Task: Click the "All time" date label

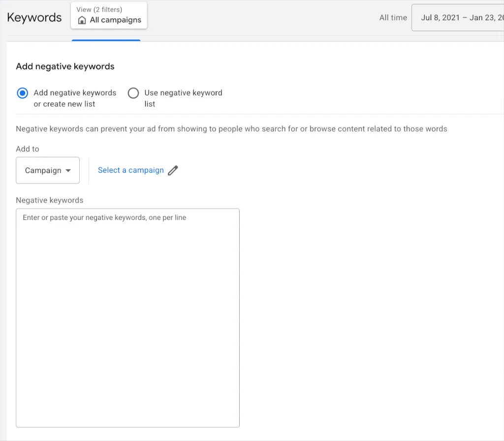Action: [393, 17]
